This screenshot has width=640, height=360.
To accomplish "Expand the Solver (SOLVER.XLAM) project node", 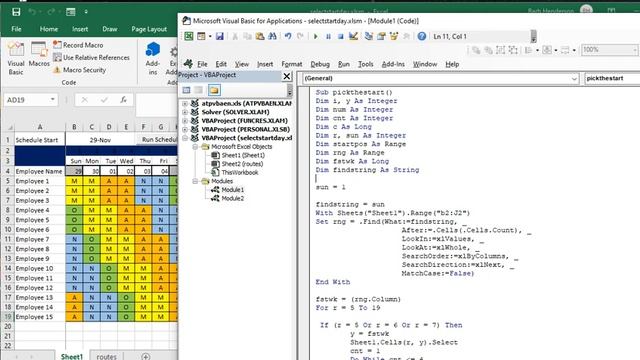I will (x=185, y=112).
